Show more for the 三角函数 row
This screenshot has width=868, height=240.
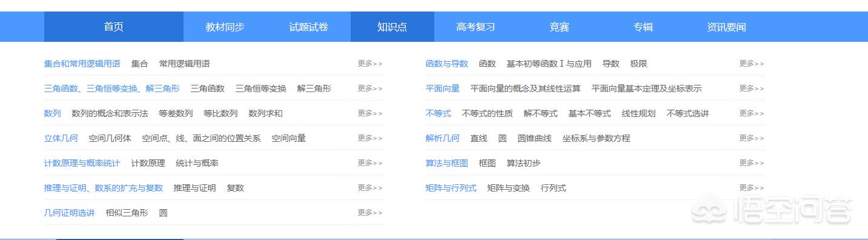pos(370,88)
